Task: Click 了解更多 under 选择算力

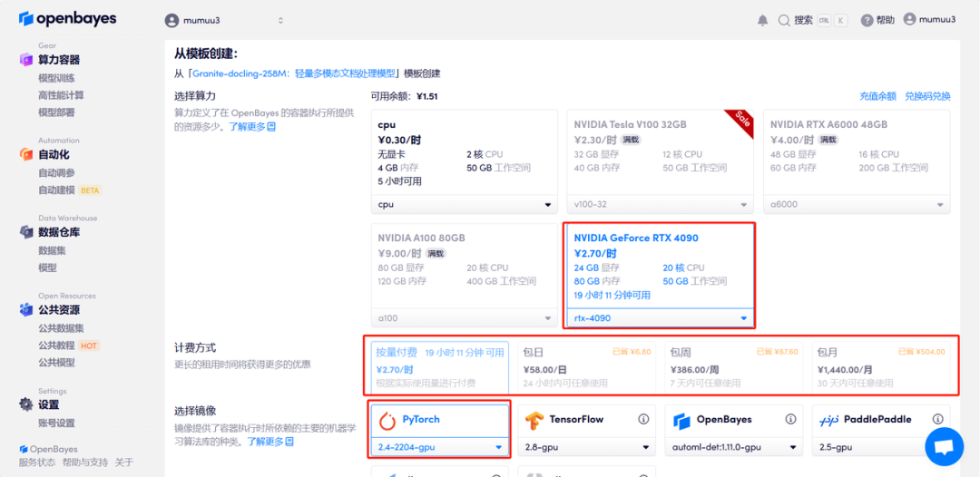Action: pyautogui.click(x=252, y=126)
